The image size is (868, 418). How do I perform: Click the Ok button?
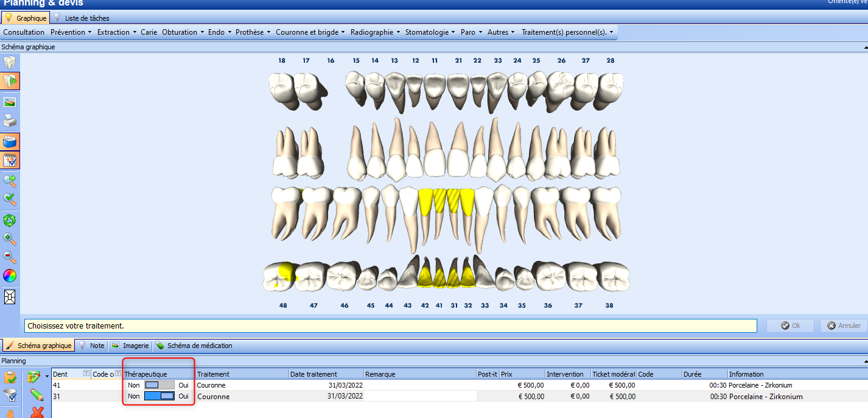790,326
